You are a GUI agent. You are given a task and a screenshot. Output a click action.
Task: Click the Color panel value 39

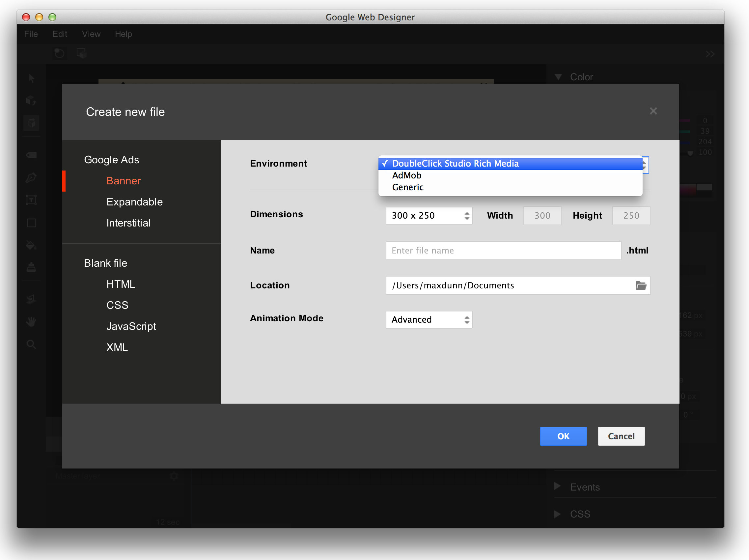tap(705, 131)
